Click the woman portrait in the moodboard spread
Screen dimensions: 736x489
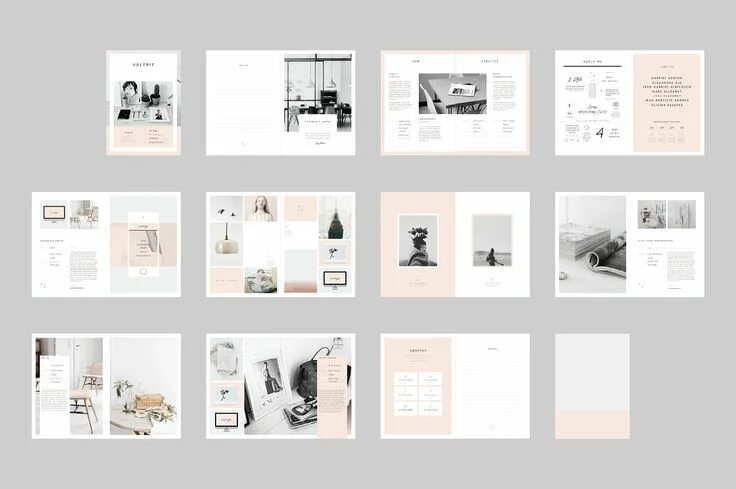coord(261,209)
